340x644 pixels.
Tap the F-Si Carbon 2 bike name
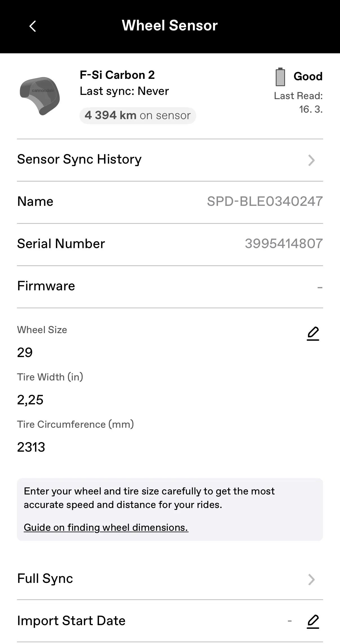pos(117,75)
